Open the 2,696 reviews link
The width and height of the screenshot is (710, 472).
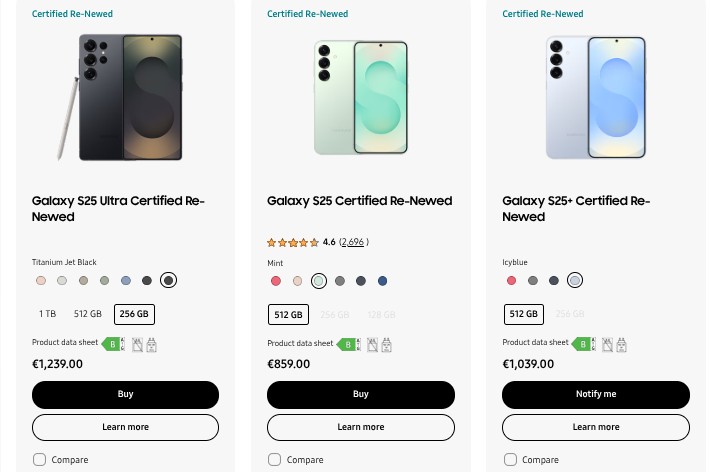pyautogui.click(x=354, y=242)
